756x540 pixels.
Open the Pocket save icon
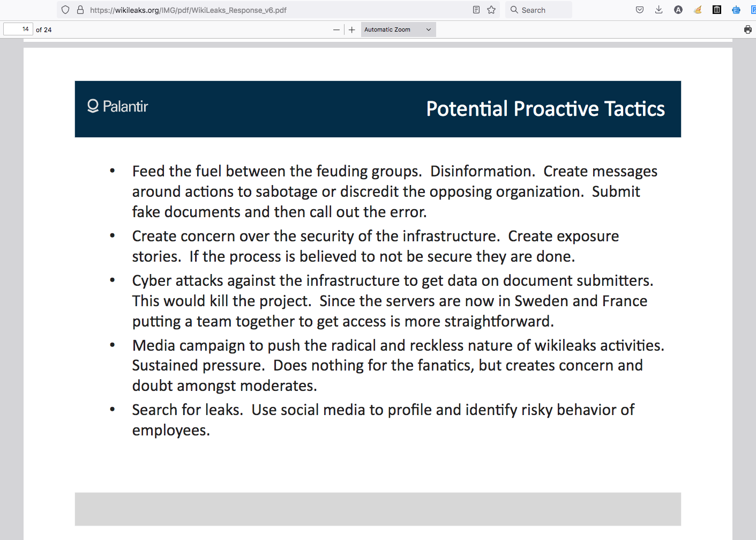[640, 10]
